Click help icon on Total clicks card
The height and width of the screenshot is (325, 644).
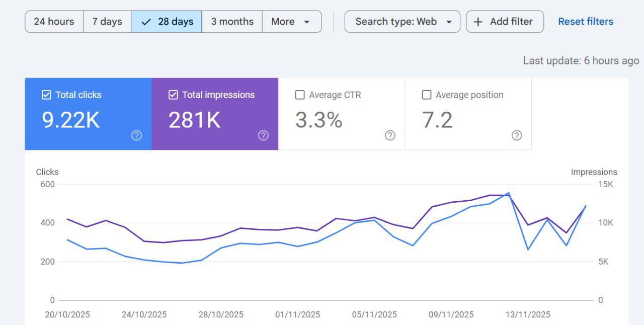coord(136,135)
